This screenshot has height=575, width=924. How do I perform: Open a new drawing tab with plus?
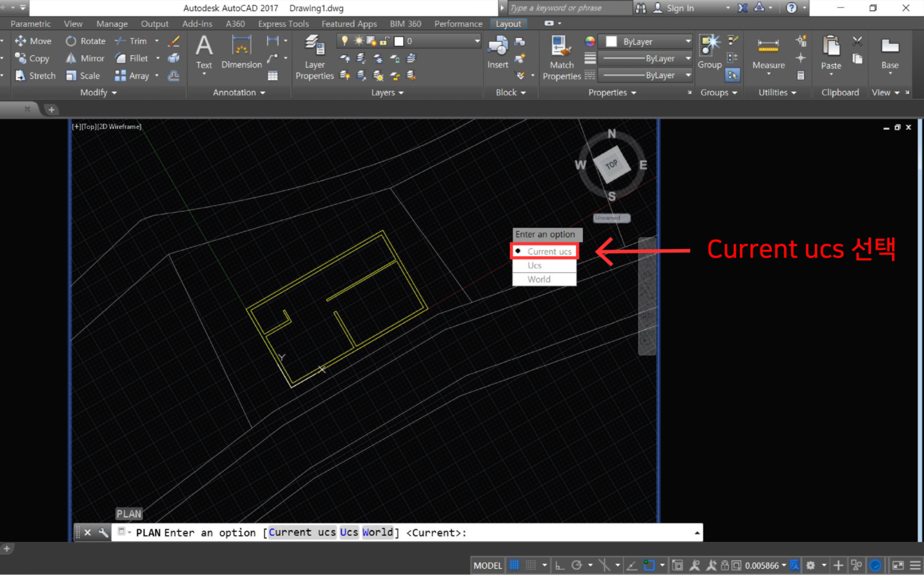click(x=51, y=109)
